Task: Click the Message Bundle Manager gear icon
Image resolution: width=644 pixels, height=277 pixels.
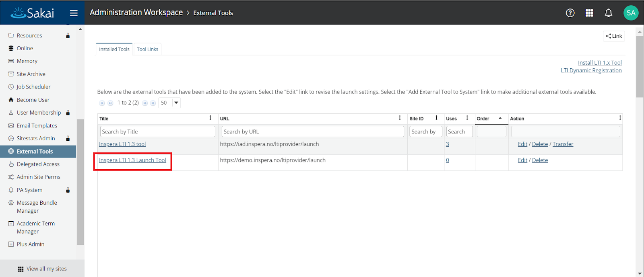Action: pos(11,203)
